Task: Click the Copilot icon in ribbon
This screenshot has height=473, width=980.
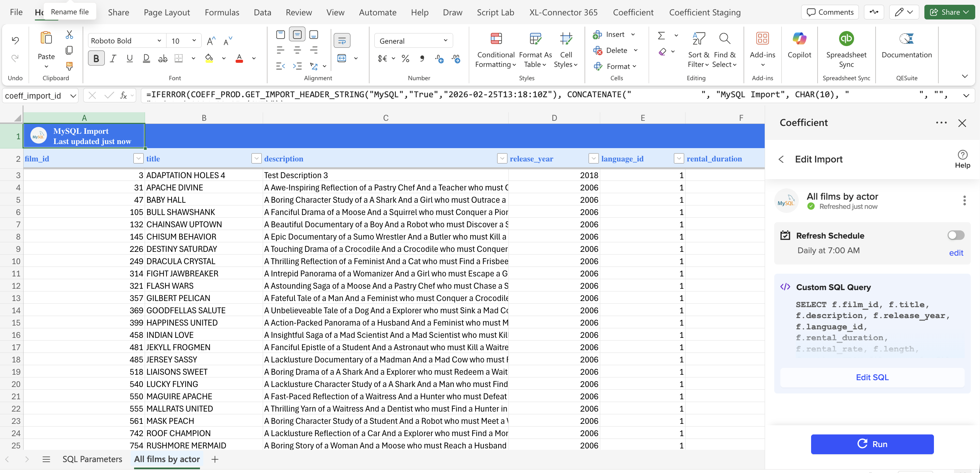Action: (799, 39)
